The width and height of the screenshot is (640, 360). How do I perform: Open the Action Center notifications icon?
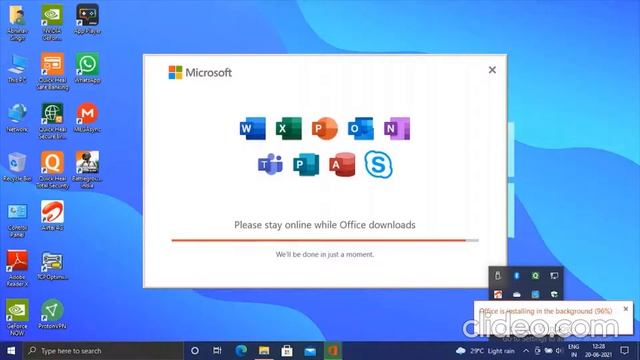coord(624,351)
